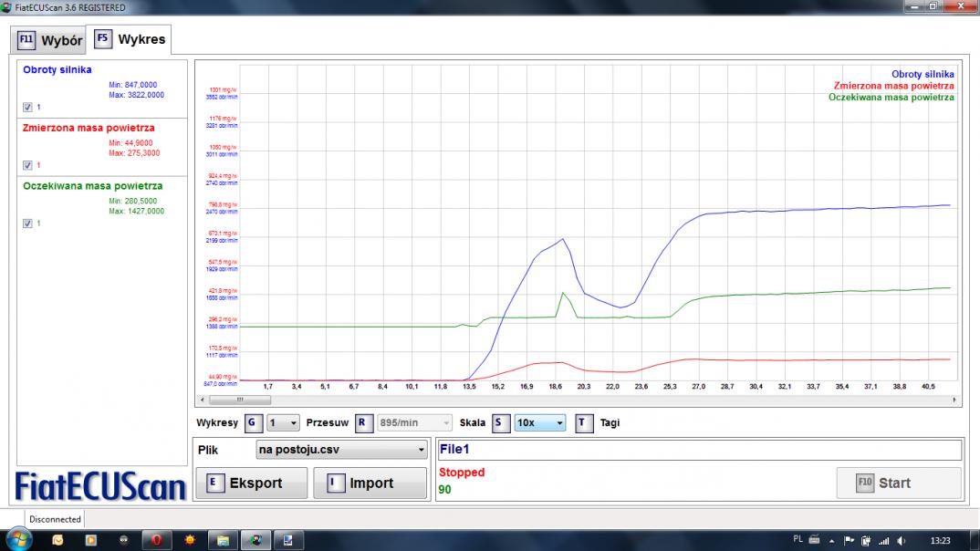Click the File1 text field
The width and height of the screenshot is (980, 551).
699,450
